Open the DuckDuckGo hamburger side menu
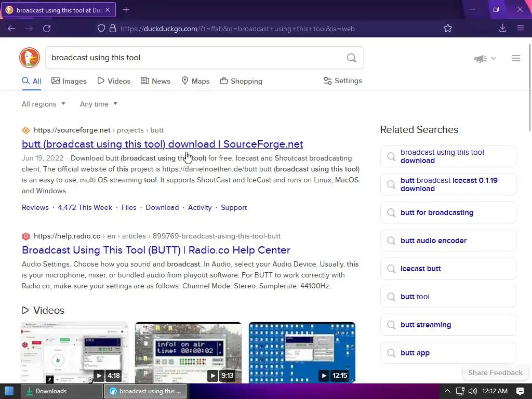Screen dimensions: 532x399 516,58
